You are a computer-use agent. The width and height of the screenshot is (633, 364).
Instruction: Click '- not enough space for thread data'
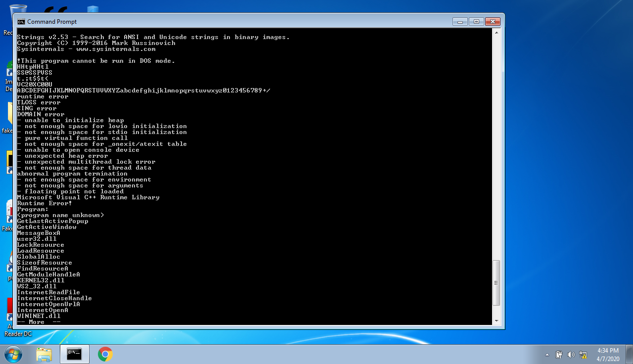pyautogui.click(x=84, y=168)
